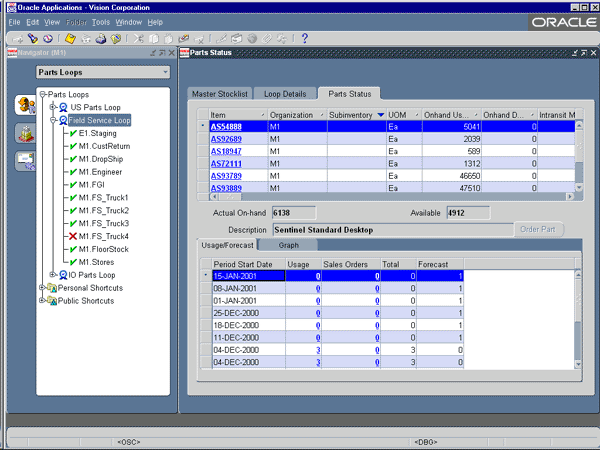Click the red X icon beside M1.FS_Truck4
This screenshot has height=450, width=600.
tap(72, 236)
